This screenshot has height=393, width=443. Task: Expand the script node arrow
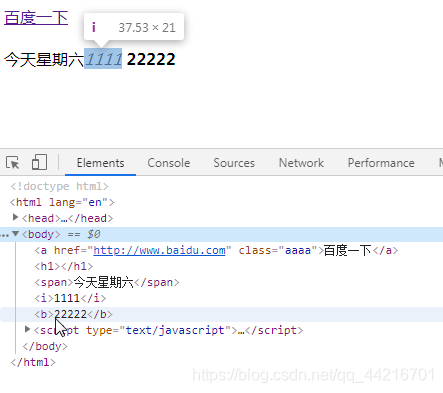(28, 329)
